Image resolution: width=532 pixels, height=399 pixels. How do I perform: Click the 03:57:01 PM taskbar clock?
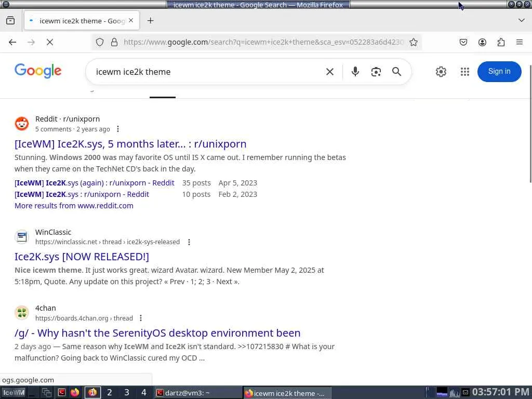500,392
